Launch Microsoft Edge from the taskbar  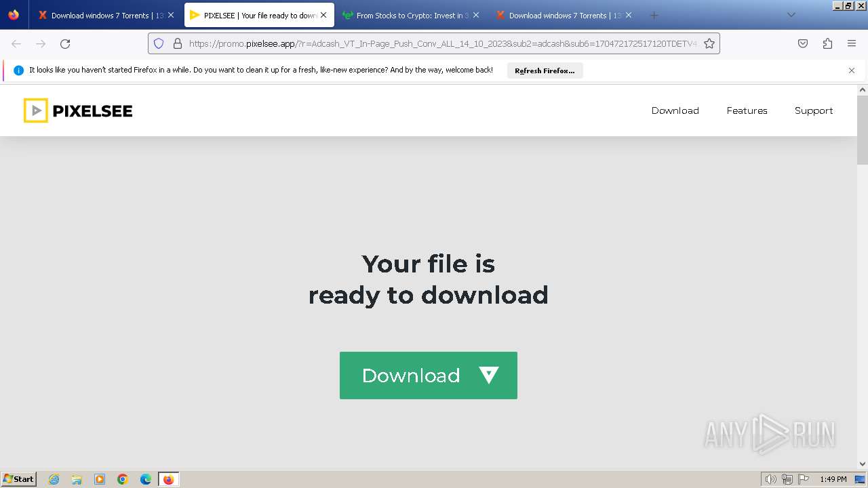click(146, 479)
